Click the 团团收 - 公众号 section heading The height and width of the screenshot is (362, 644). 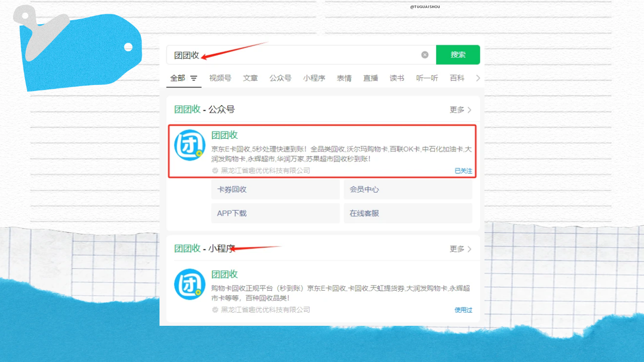coord(204,110)
